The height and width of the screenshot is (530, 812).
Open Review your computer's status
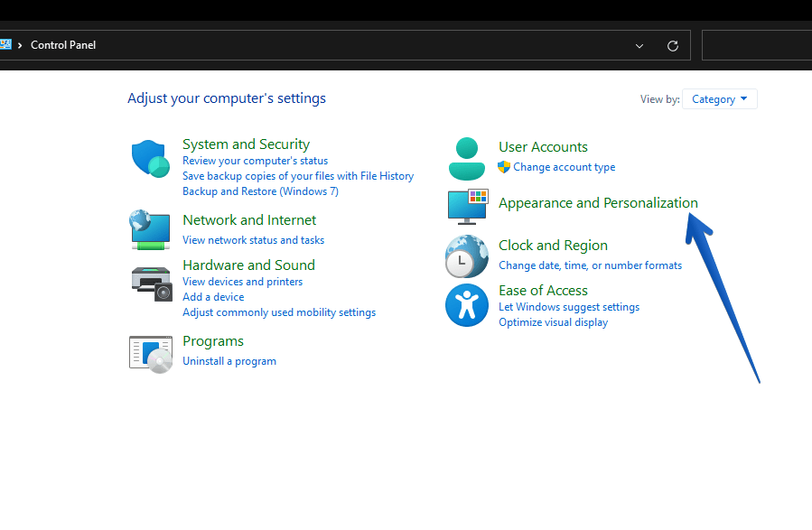coord(255,161)
